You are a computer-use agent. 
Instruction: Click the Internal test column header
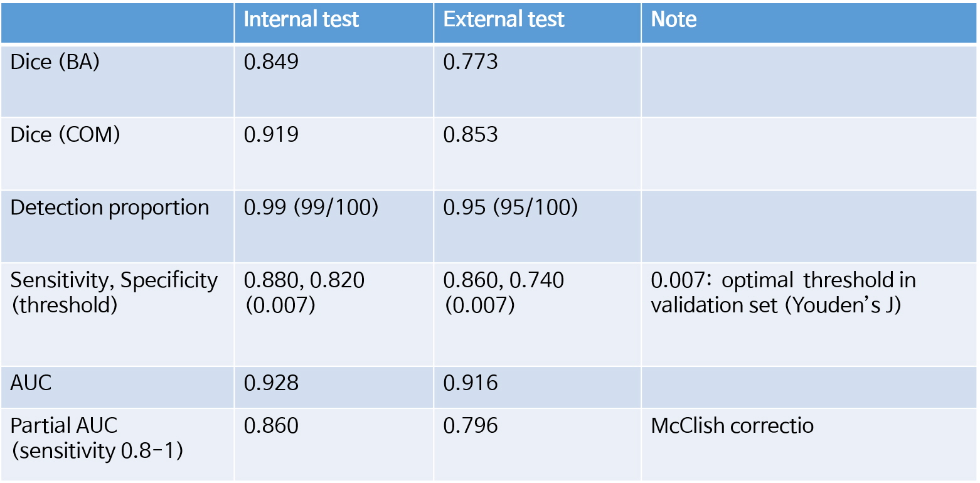click(301, 19)
